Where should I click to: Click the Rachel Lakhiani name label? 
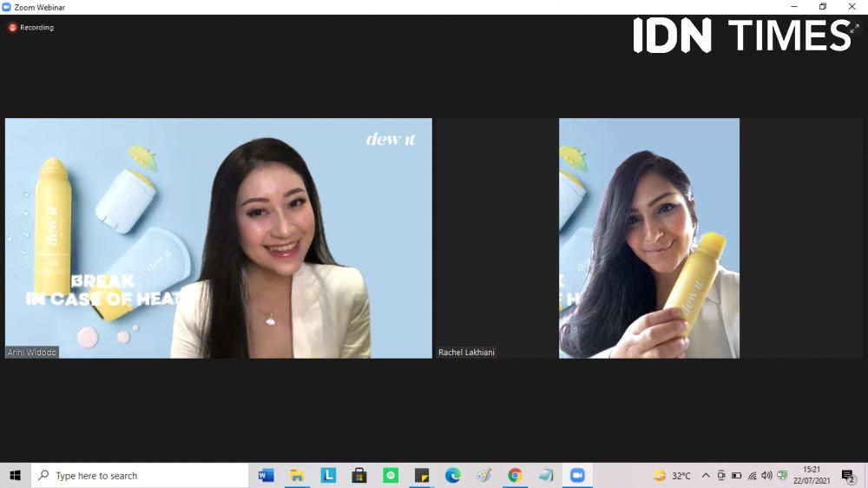tap(466, 353)
